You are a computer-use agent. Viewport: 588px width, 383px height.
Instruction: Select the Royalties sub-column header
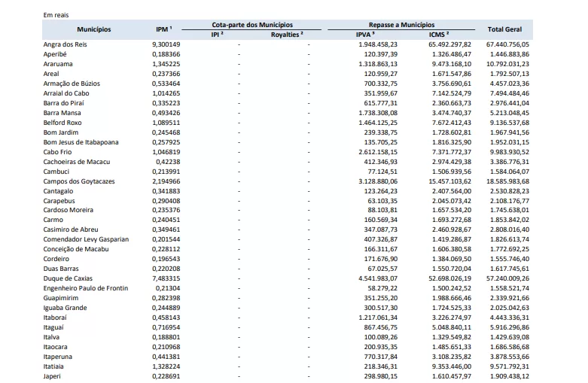click(x=287, y=35)
